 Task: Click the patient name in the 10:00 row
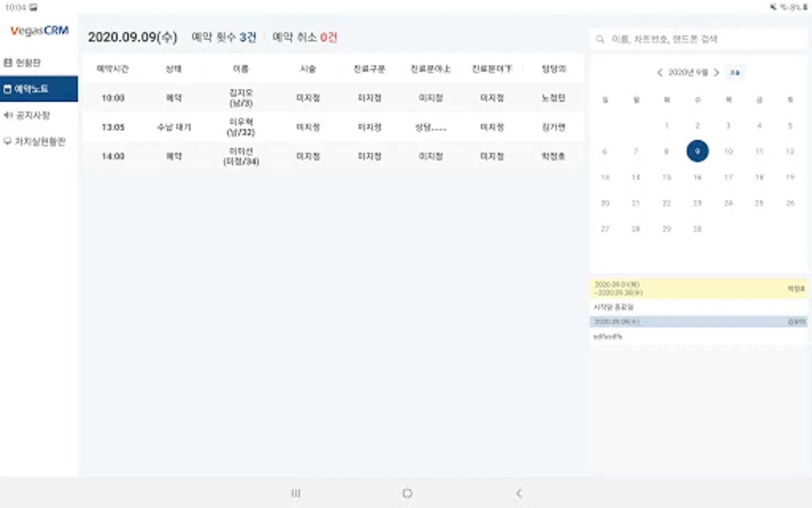click(241, 98)
